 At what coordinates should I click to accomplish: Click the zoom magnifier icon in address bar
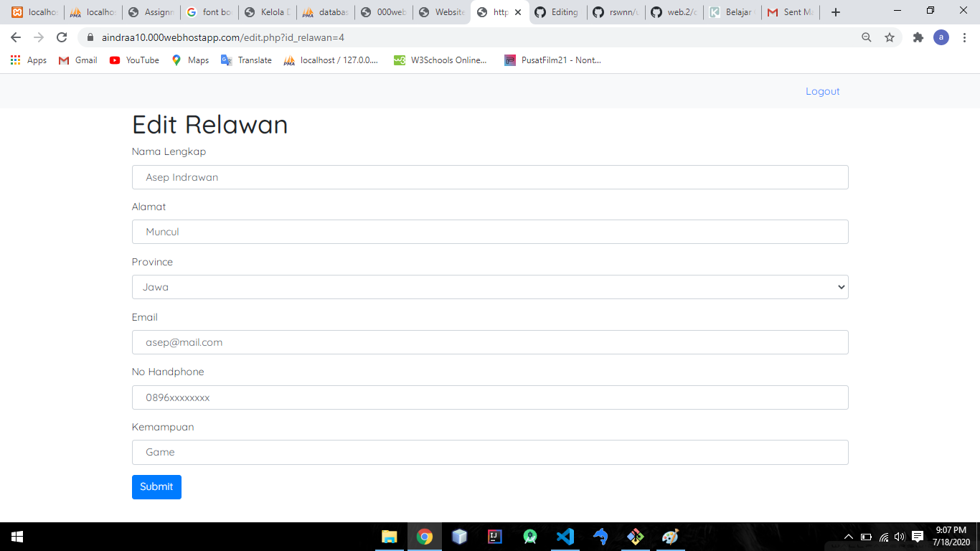point(867,37)
